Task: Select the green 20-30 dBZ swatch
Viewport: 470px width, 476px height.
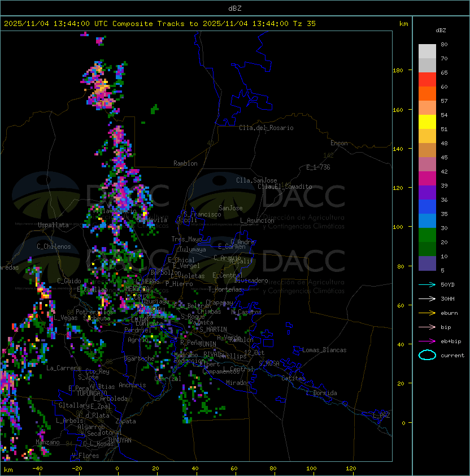Action: point(427,235)
